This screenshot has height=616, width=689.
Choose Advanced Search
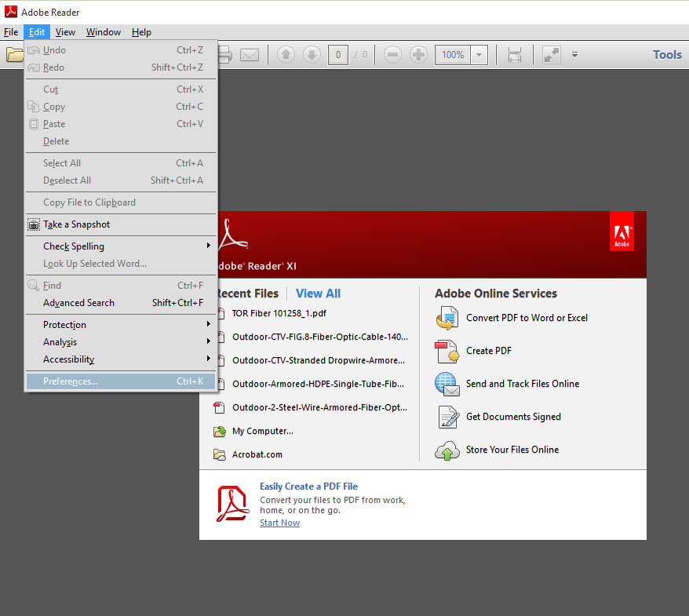[x=121, y=303]
